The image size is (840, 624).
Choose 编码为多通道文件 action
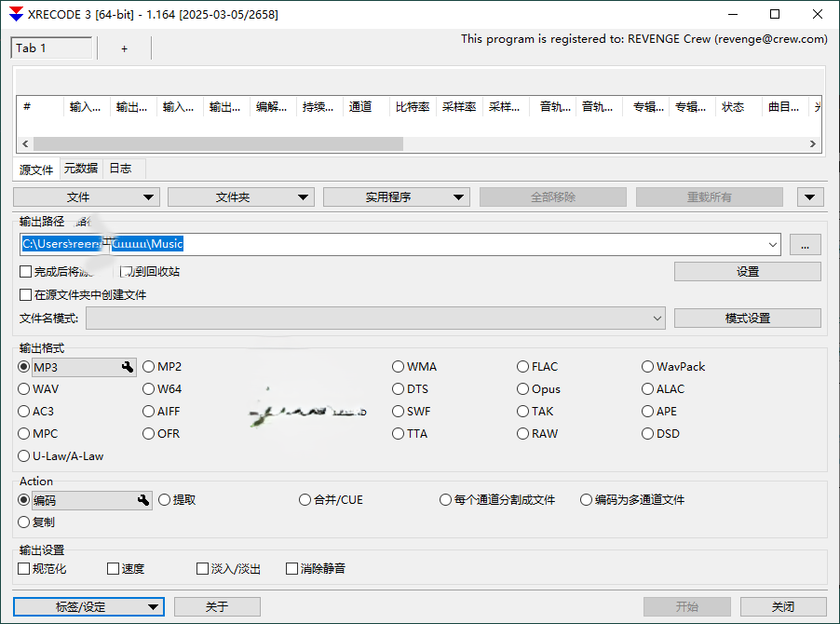632,500
